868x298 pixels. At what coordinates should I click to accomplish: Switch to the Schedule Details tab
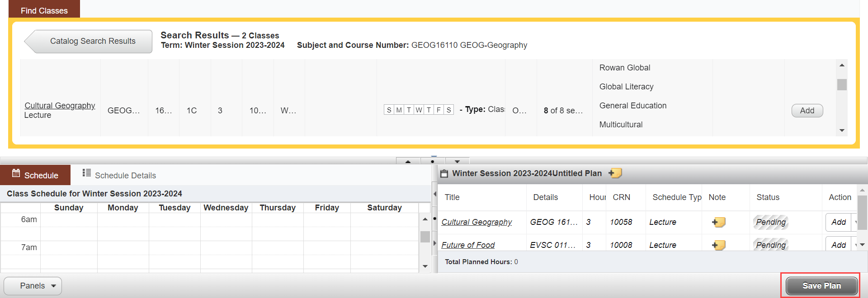point(119,175)
